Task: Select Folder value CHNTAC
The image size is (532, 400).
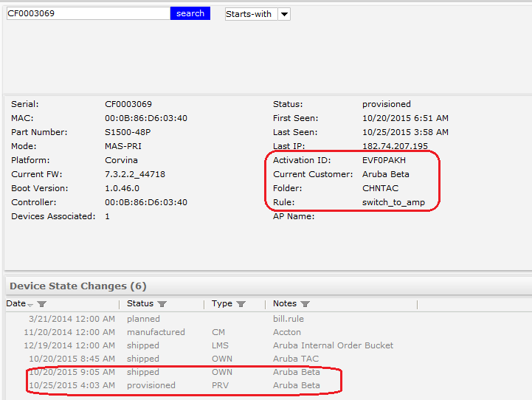Action: coord(380,188)
